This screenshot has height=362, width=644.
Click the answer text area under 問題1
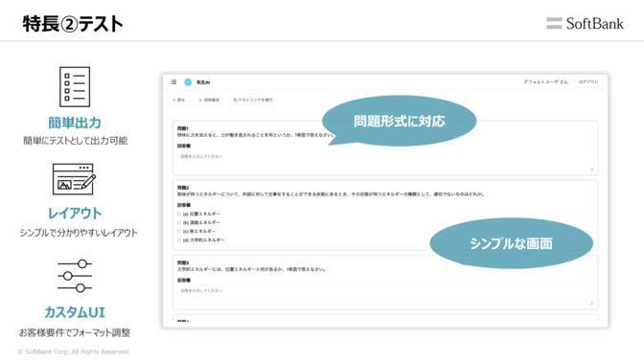(385, 161)
